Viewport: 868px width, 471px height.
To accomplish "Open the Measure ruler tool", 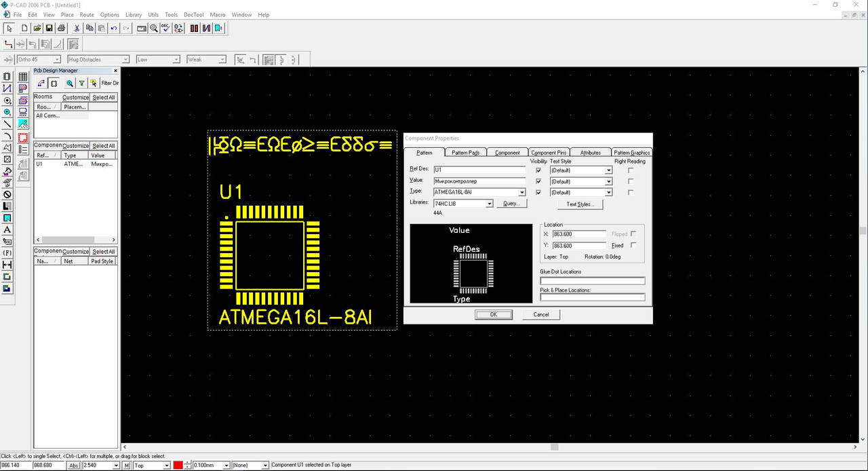I will click(142, 28).
